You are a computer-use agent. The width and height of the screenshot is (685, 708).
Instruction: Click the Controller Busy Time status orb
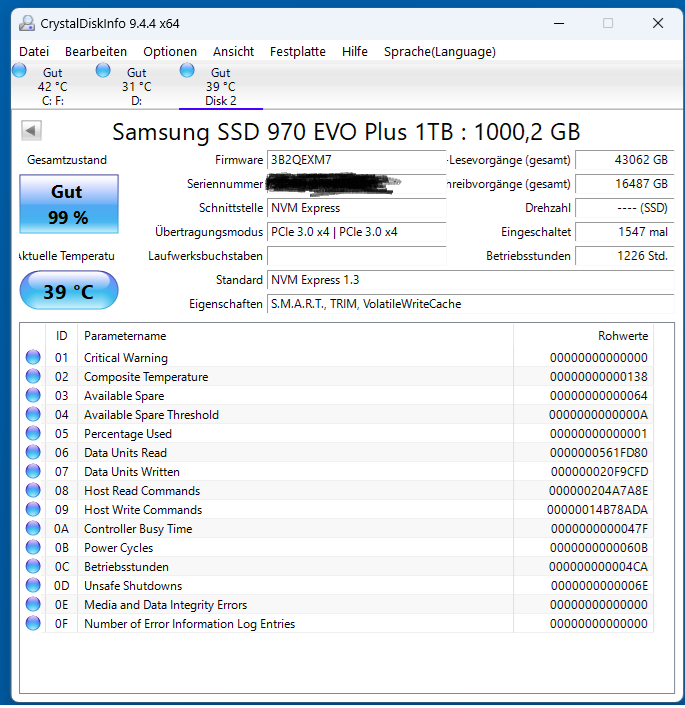[x=33, y=528]
